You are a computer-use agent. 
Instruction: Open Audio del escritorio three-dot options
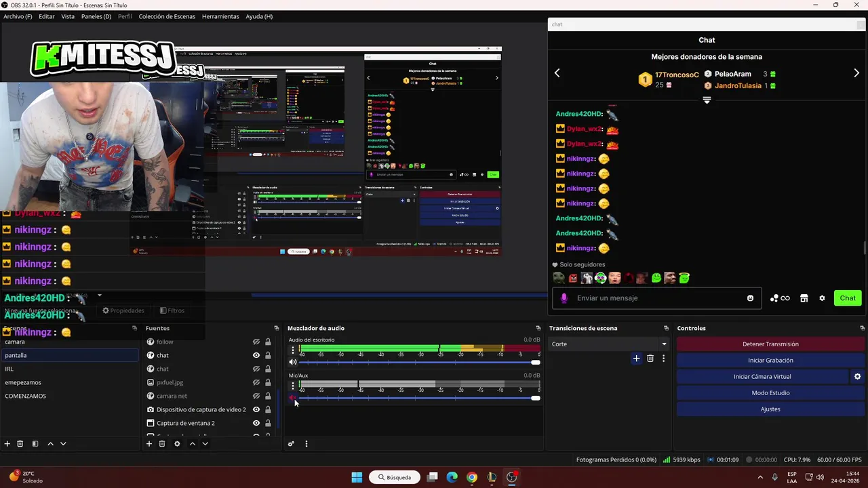[x=293, y=350]
